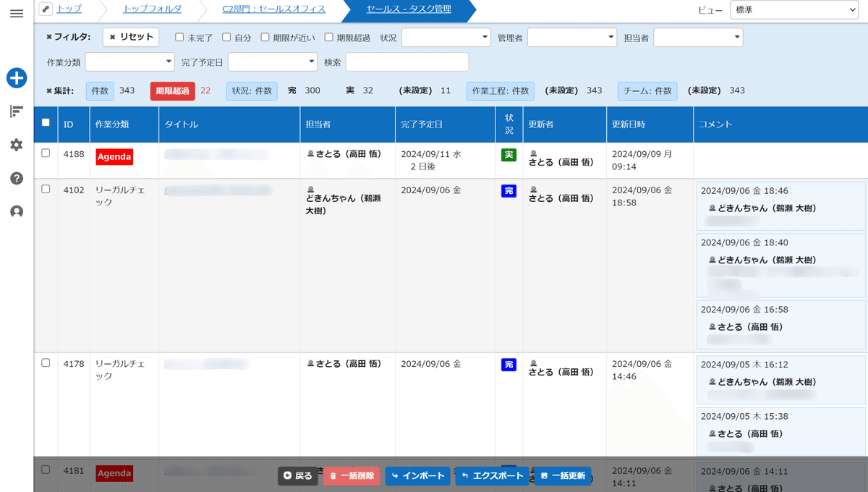The width and height of the screenshot is (868, 492).
Task: Go to トップフォルダ breadcrumb
Action: coord(152,9)
